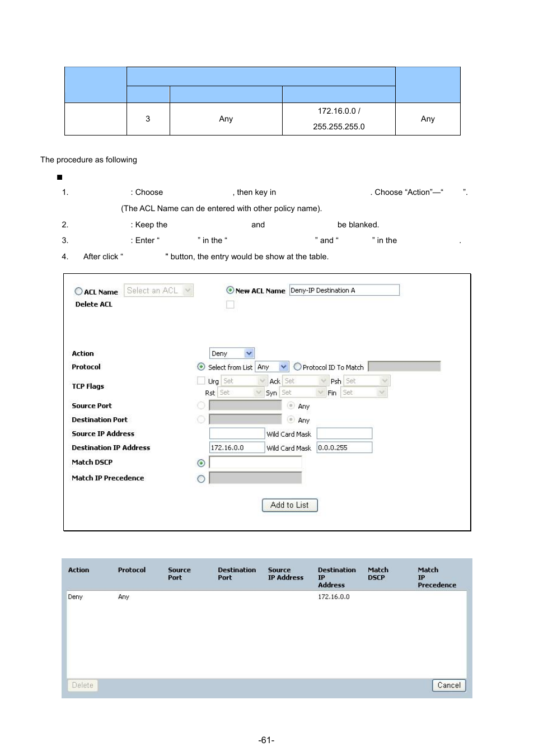534x756 pixels.
Task: Select the ACL Name radio button
Action: click(78, 291)
